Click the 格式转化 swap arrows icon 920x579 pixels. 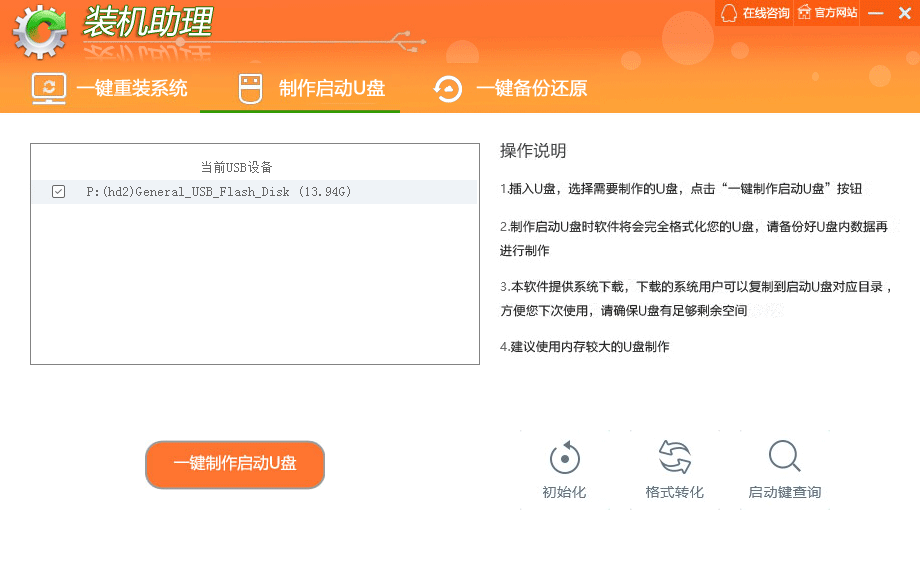[x=675, y=458]
